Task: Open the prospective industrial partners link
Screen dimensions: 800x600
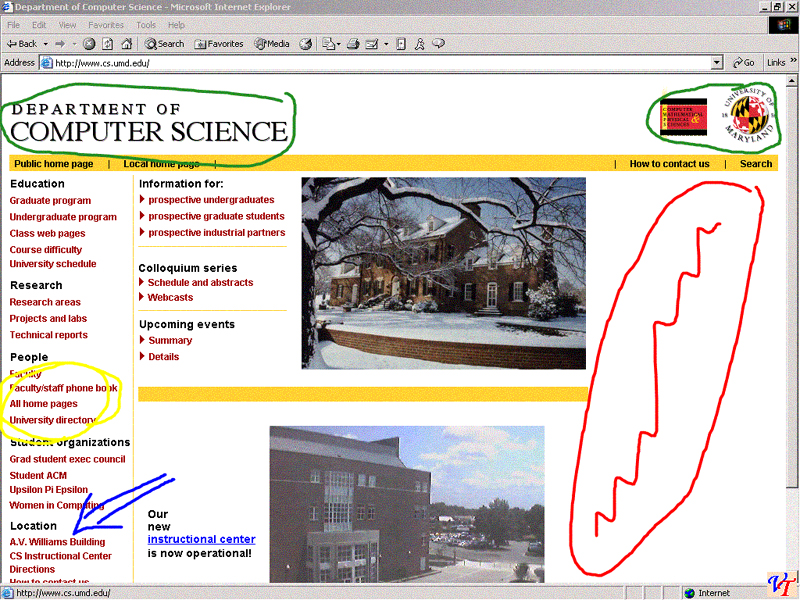Action: pos(217,232)
